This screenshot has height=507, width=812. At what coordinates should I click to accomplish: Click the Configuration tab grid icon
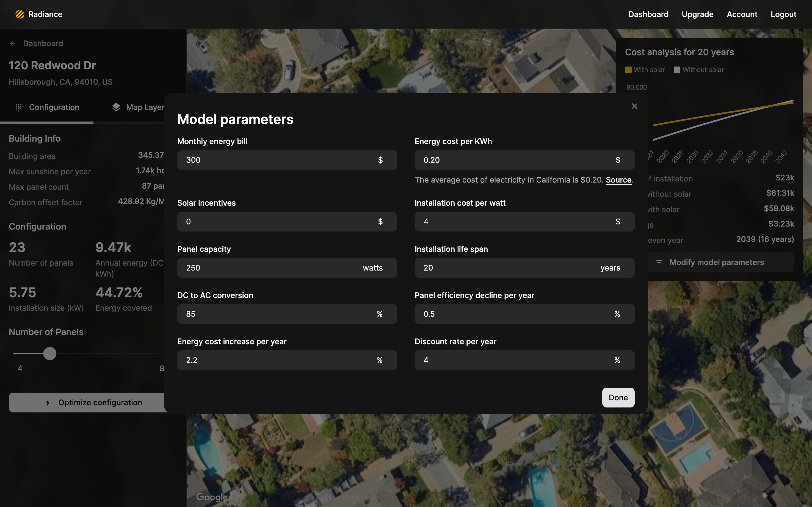[20, 107]
